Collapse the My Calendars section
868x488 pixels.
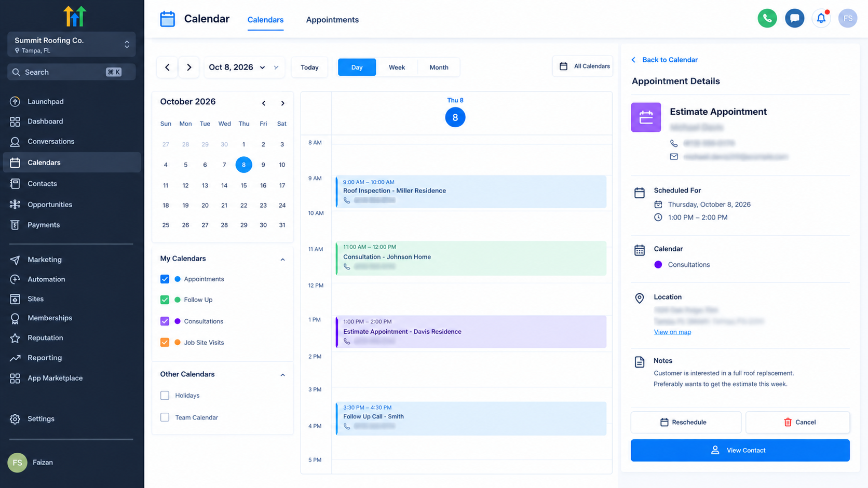(282, 259)
